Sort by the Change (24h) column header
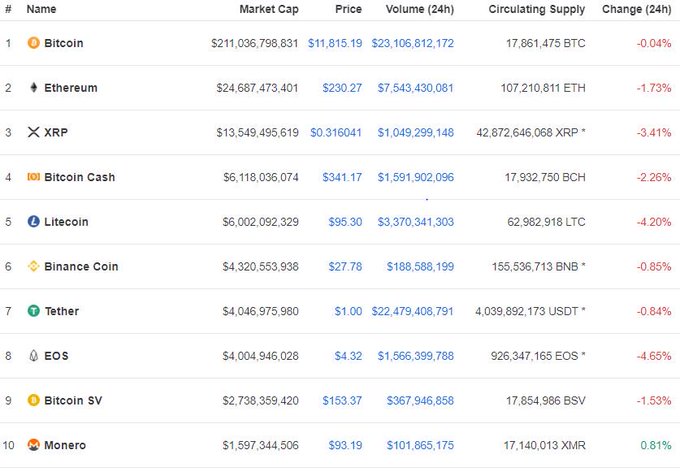The height and width of the screenshot is (476, 680). [637, 9]
